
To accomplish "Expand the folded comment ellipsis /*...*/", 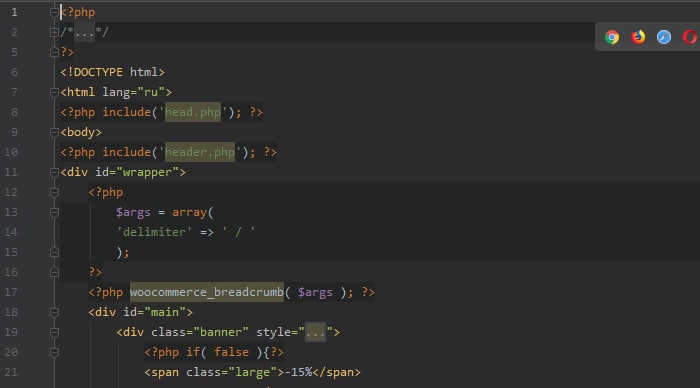I will click(x=84, y=32).
